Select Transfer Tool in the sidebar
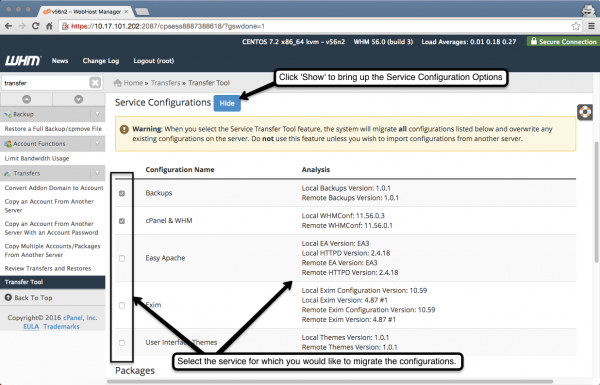 (52, 282)
